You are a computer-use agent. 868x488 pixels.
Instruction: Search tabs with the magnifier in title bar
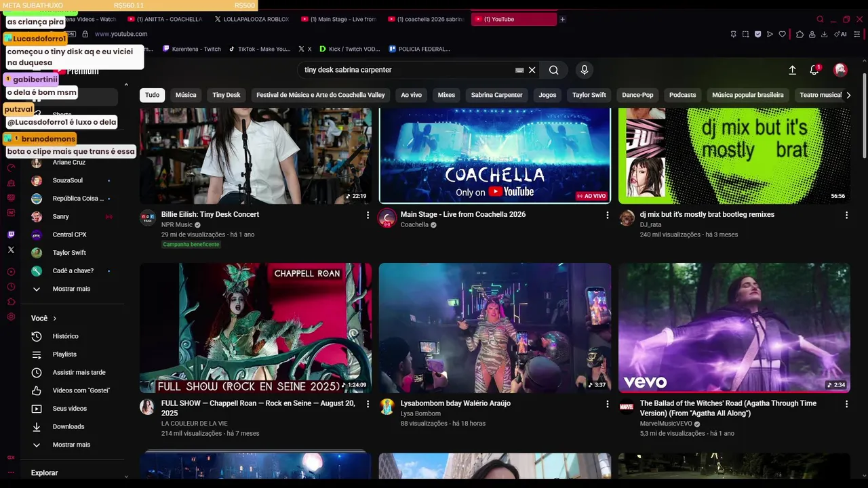pyautogui.click(x=820, y=19)
